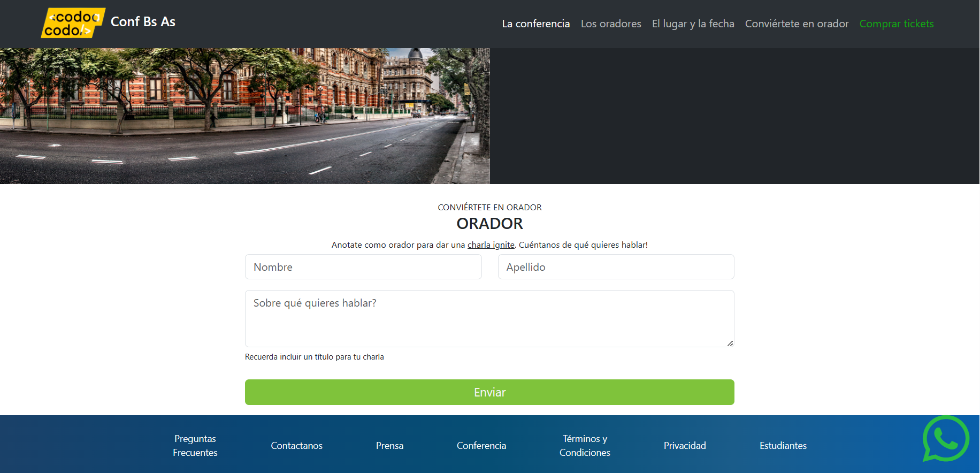
Task: Click the CONVIÉRTETE EN ORADOR subtitle
Action: pos(489,207)
